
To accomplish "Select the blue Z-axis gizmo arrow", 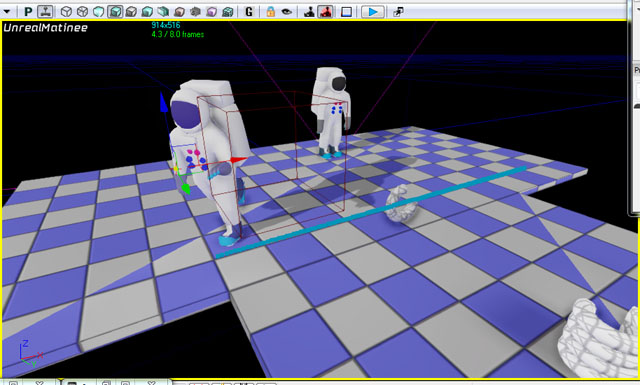I will [x=163, y=102].
